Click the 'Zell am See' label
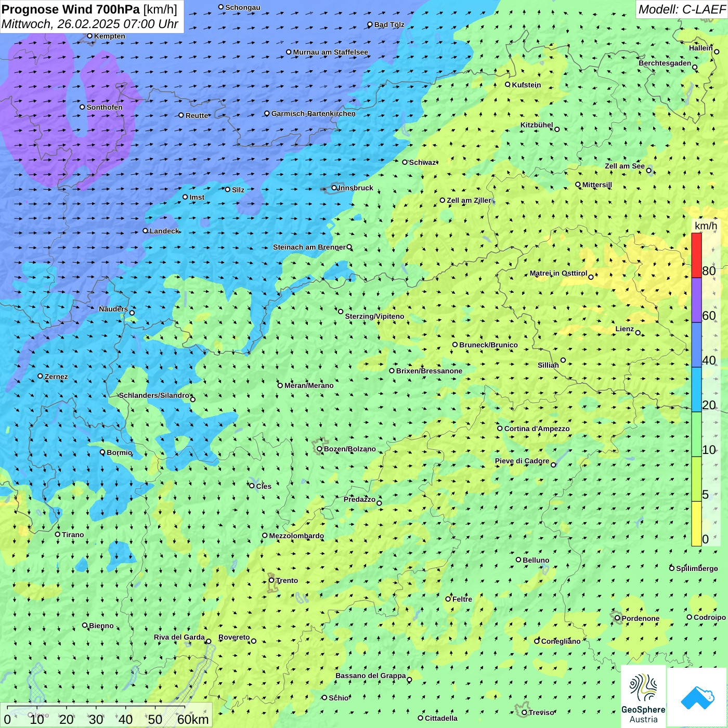Screen dimensions: 728x728 [625, 166]
